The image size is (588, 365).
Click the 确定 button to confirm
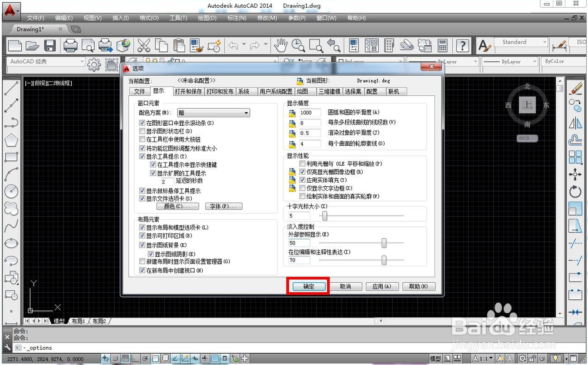308,286
